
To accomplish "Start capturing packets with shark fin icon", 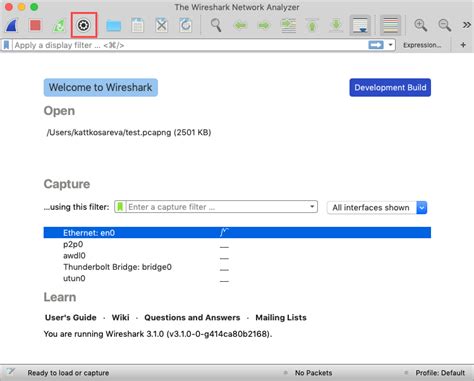I will point(11,25).
